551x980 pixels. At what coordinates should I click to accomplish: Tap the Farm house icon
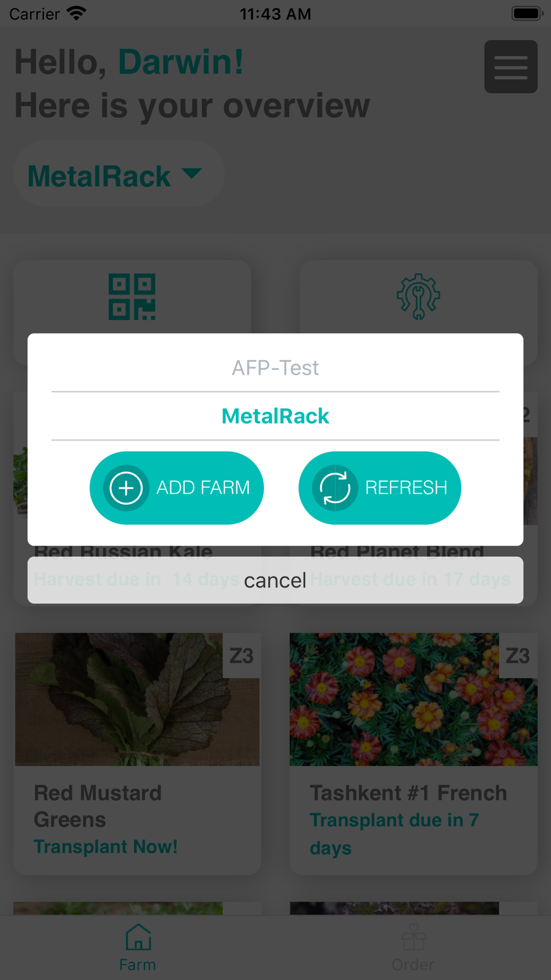click(x=138, y=937)
